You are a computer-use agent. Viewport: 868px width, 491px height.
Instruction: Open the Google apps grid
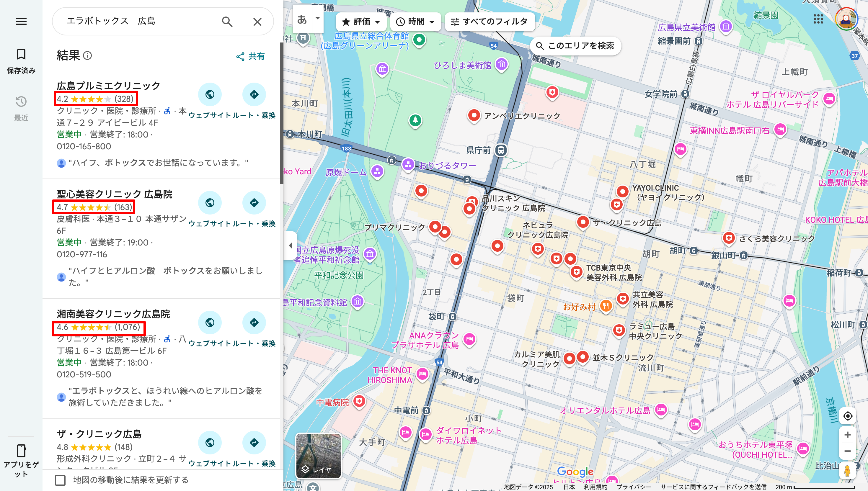(818, 19)
